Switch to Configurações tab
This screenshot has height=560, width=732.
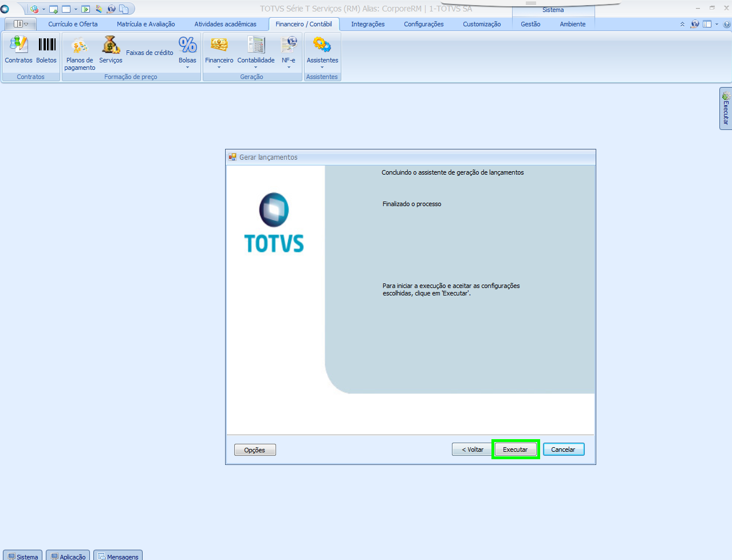coord(424,24)
